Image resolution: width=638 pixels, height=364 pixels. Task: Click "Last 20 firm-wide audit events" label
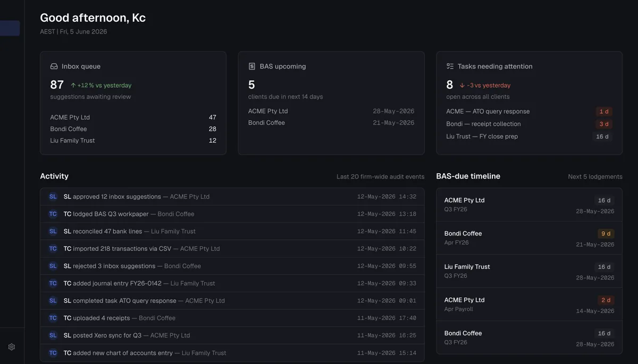pos(381,177)
